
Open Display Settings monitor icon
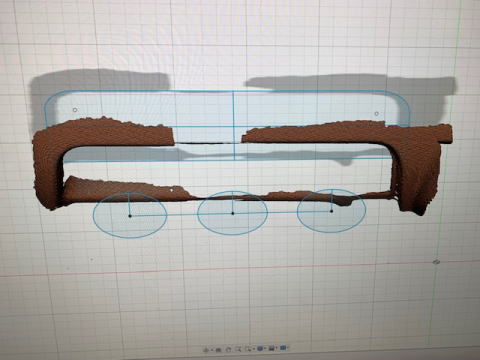260,348
